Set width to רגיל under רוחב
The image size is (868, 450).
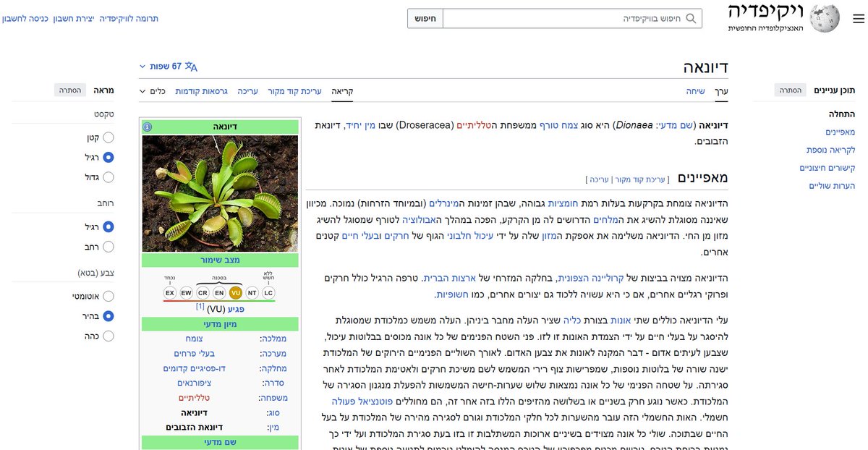coord(109,226)
